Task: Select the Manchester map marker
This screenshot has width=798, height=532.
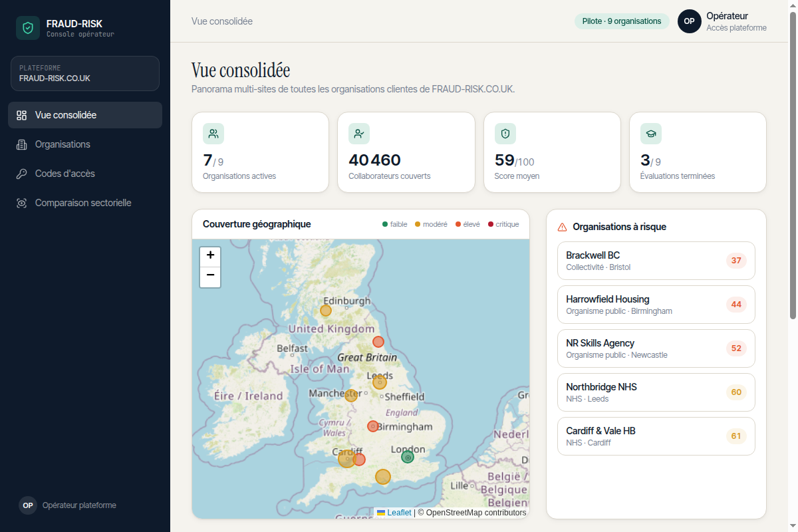Action: pyautogui.click(x=350, y=396)
